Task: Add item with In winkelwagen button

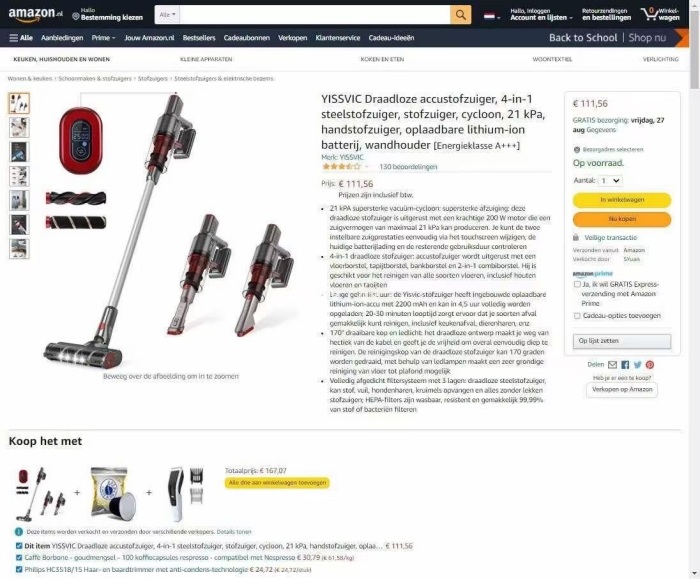Action: [622, 200]
